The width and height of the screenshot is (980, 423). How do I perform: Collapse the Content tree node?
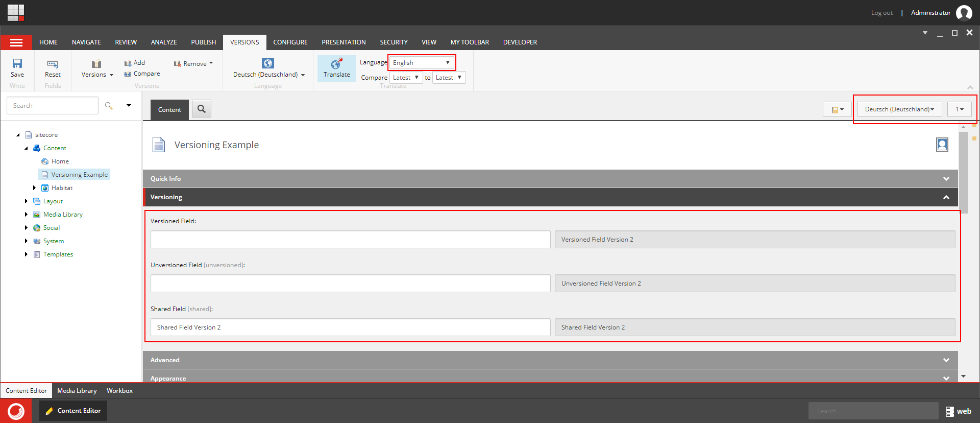(x=27, y=148)
